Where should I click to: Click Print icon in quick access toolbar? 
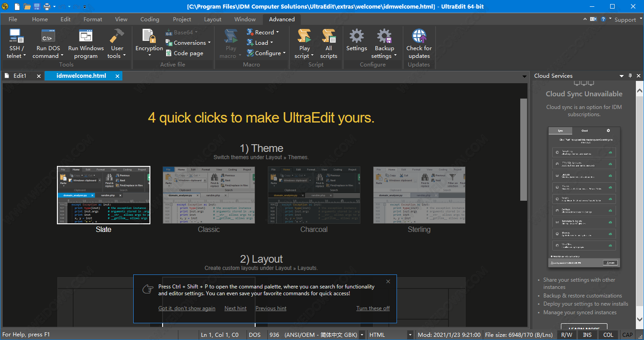pyautogui.click(x=47, y=7)
